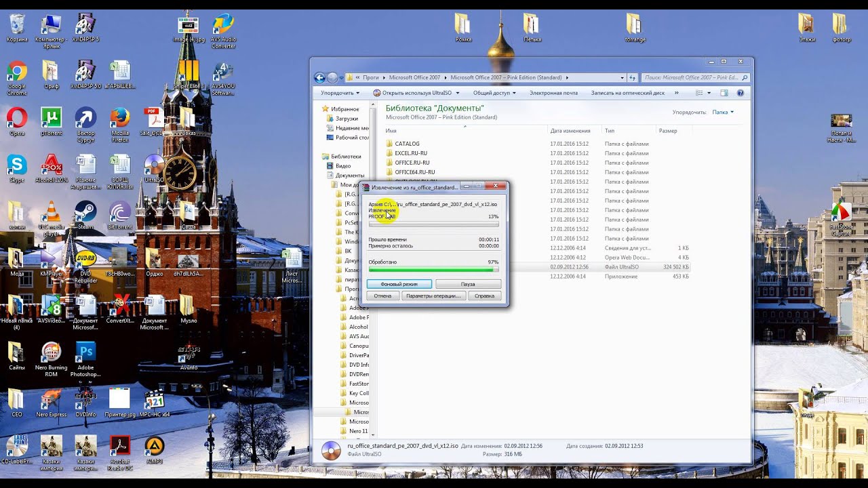
Task: Focus the Explorer search field
Action: click(x=695, y=77)
